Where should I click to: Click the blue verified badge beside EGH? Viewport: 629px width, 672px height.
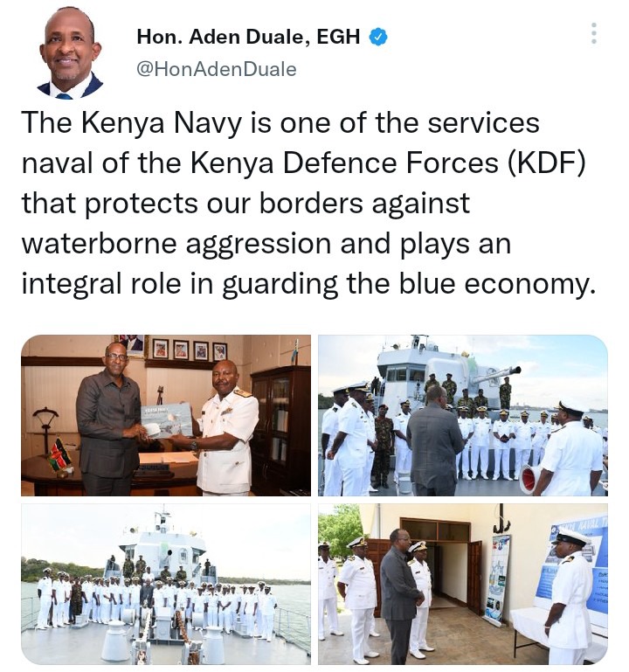[378, 37]
